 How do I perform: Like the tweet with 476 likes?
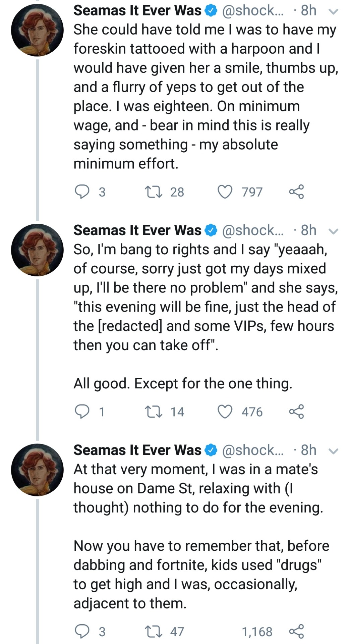point(225,412)
